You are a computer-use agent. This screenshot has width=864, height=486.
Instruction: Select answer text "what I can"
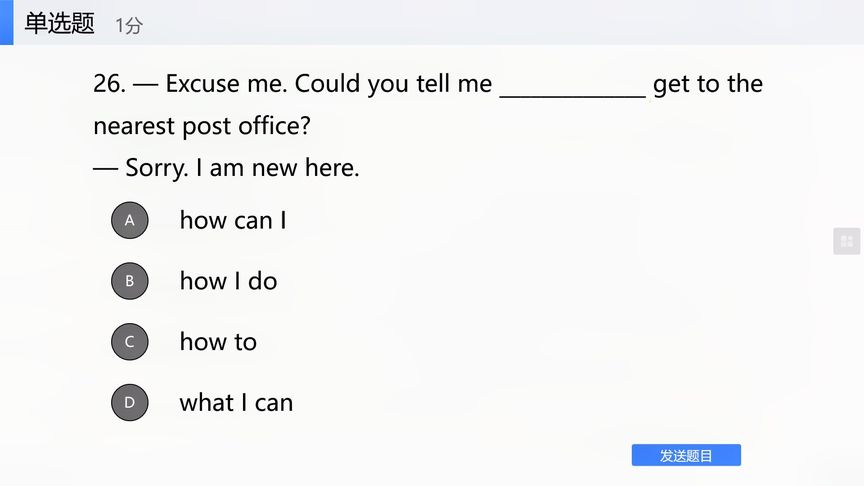236,403
